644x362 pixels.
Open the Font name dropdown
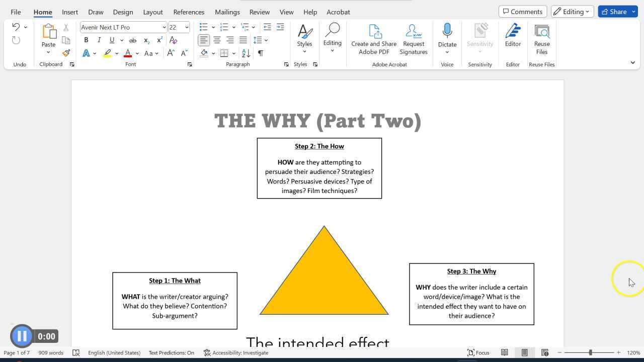[x=164, y=27]
